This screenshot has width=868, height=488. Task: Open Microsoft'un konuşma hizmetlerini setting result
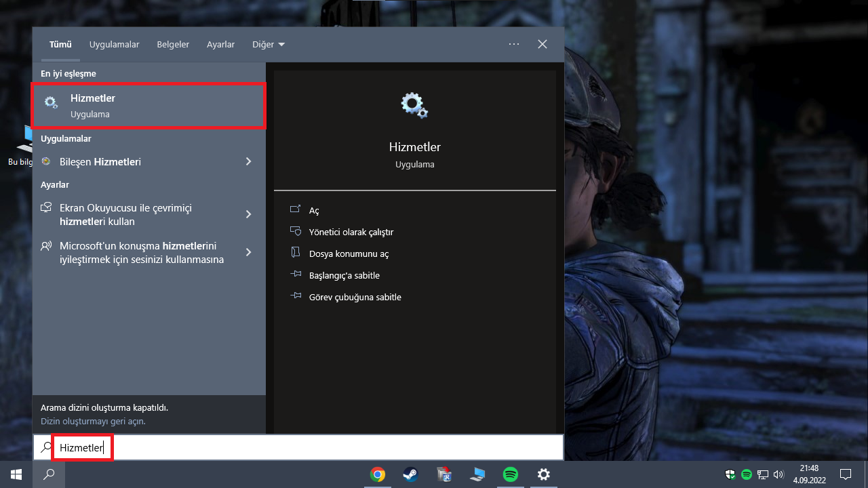[149, 252]
